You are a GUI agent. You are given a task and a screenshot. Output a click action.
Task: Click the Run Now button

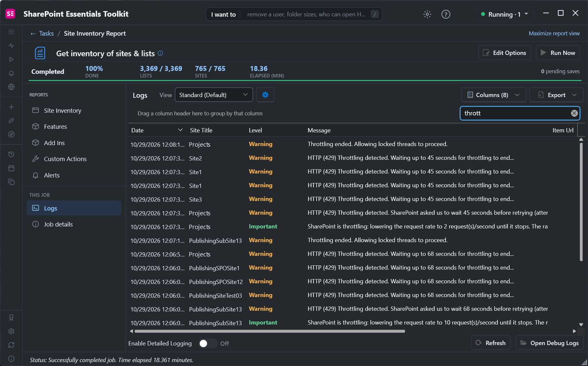pyautogui.click(x=558, y=53)
